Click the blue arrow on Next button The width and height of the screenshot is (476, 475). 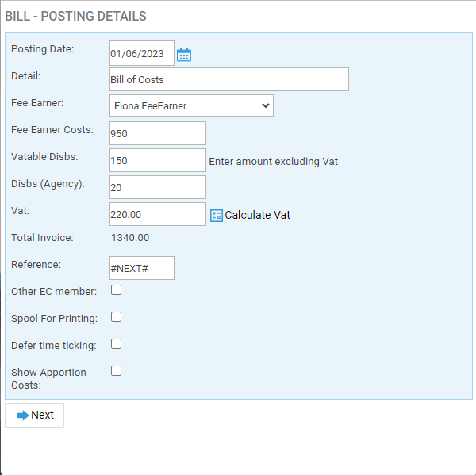tap(23, 416)
